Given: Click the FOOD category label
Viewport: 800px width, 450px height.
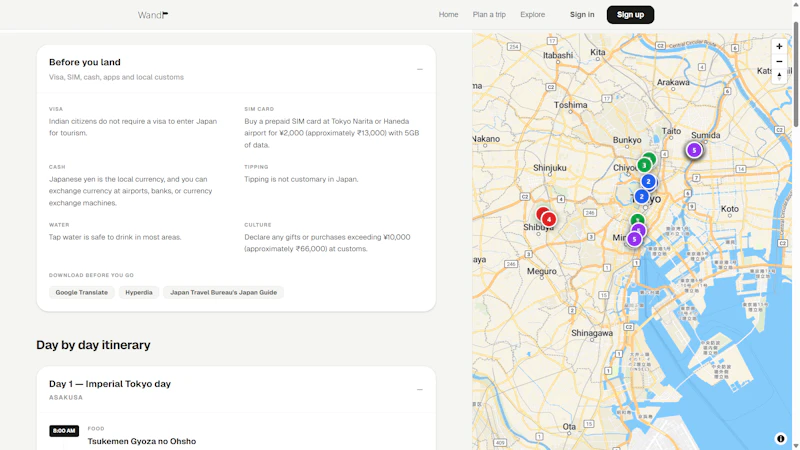Looking at the screenshot, I should [x=96, y=429].
